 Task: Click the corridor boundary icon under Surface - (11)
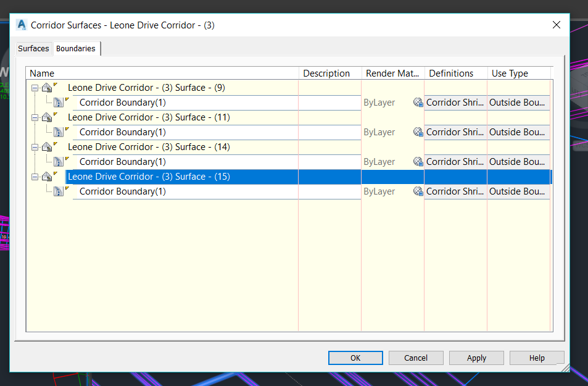click(x=57, y=132)
